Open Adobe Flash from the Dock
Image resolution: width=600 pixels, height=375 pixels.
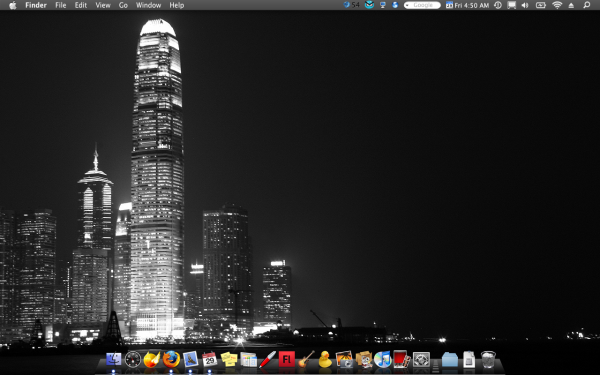click(287, 359)
